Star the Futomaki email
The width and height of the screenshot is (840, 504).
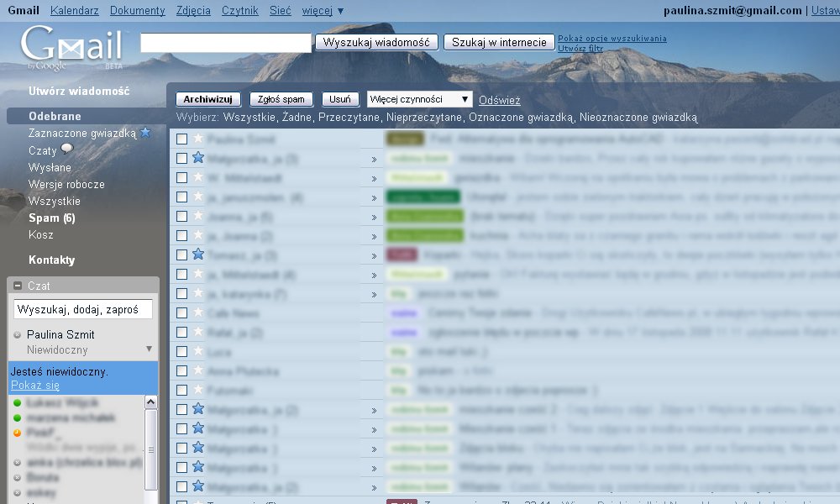[198, 390]
